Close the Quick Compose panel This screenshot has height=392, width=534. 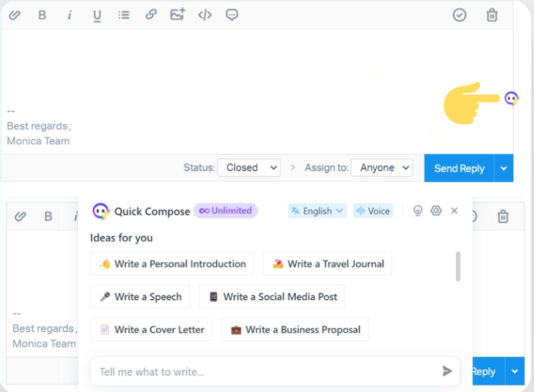[455, 211]
